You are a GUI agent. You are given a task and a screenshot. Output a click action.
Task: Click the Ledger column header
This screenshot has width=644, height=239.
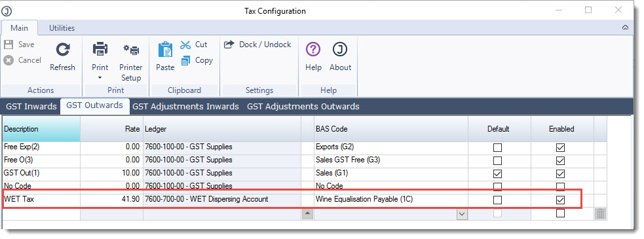coord(222,129)
